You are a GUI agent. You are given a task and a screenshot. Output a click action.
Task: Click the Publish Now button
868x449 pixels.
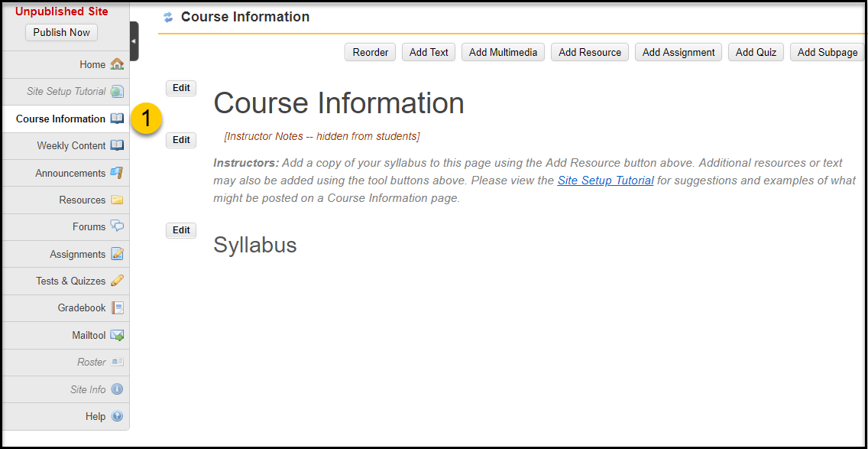click(x=61, y=32)
